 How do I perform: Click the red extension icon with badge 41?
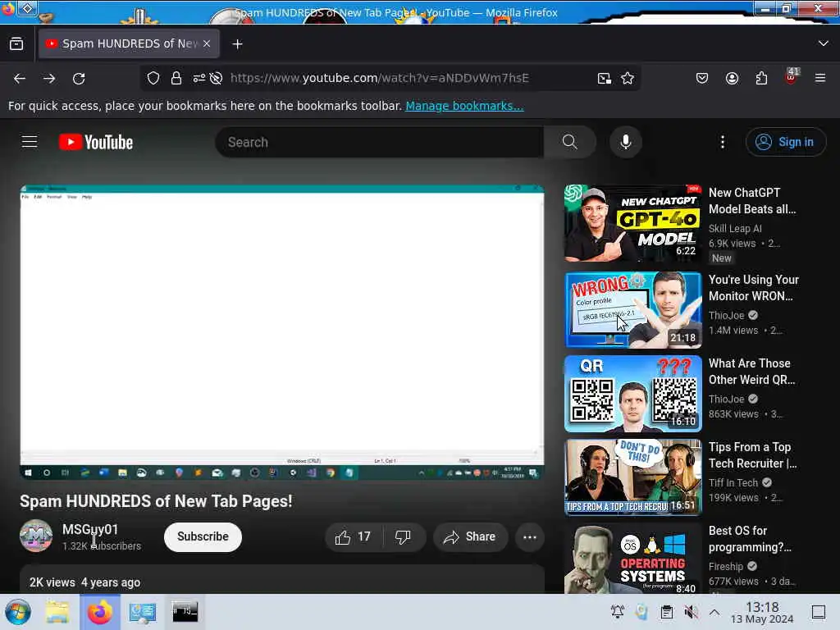click(x=792, y=76)
